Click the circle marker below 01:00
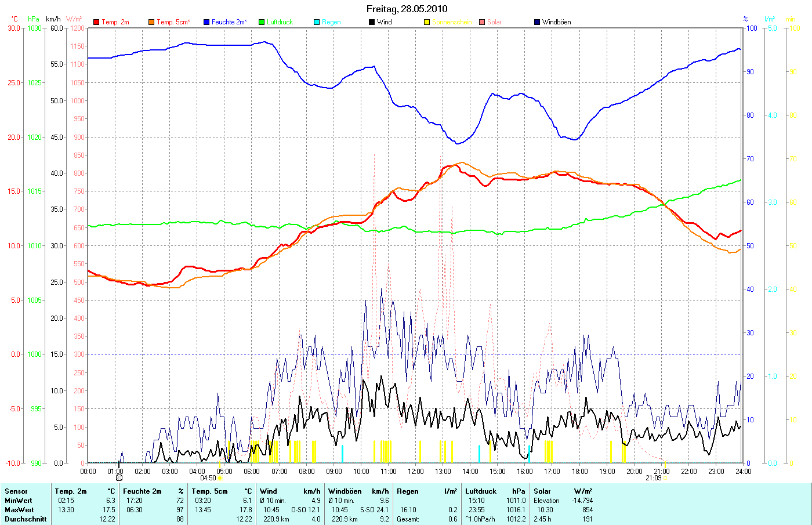Viewport: 812px width, 525px height. click(119, 478)
